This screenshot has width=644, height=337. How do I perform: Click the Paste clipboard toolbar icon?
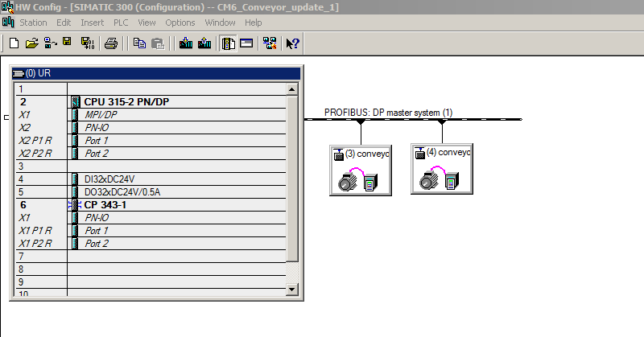[158, 43]
